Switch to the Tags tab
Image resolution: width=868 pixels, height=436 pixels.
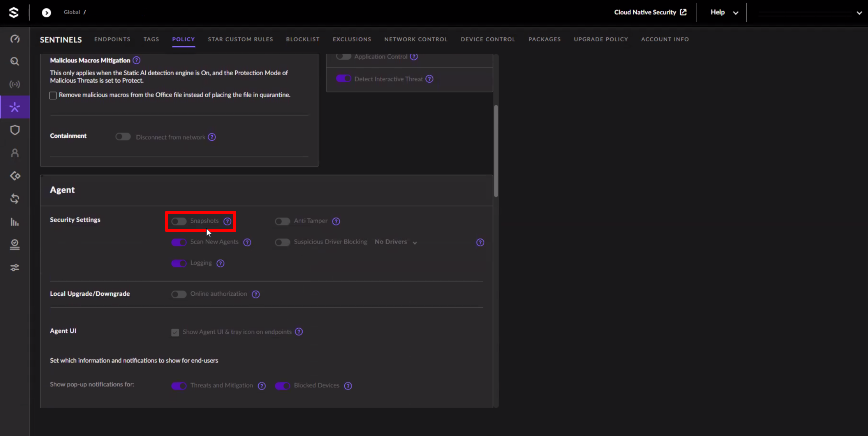pyautogui.click(x=151, y=39)
